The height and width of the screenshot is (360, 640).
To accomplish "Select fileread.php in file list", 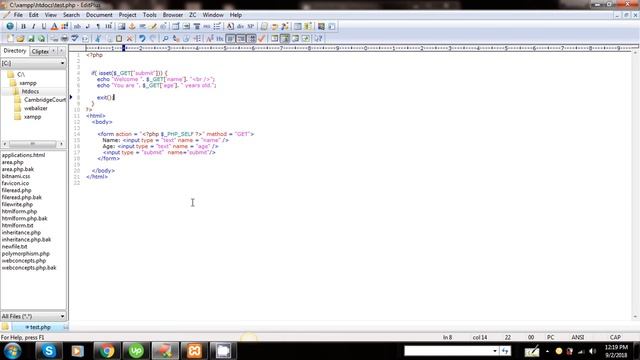I will (16, 190).
